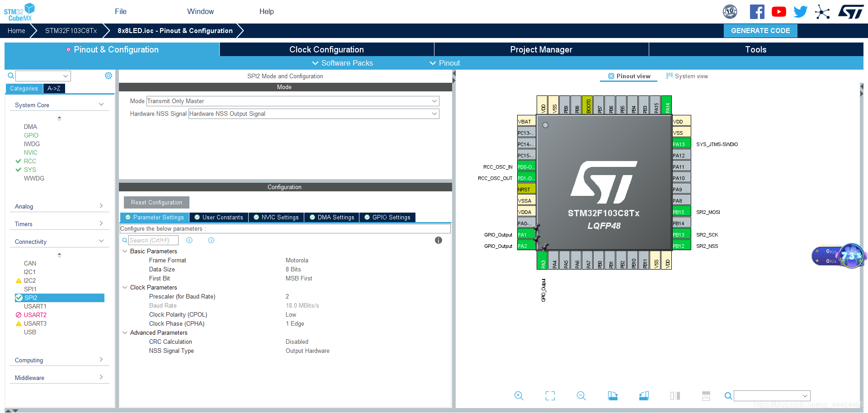This screenshot has width=868, height=413.
Task: Open the Twitter icon link
Action: (800, 12)
